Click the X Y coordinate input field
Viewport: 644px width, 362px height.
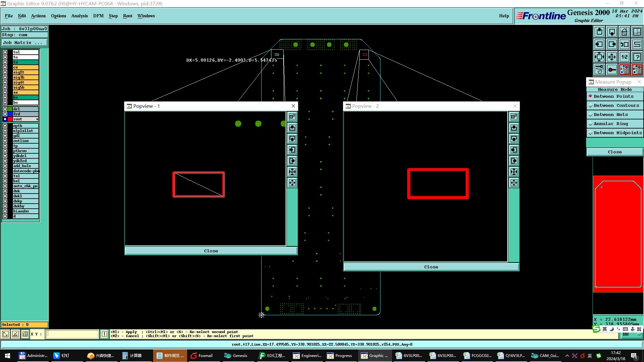tap(72, 334)
